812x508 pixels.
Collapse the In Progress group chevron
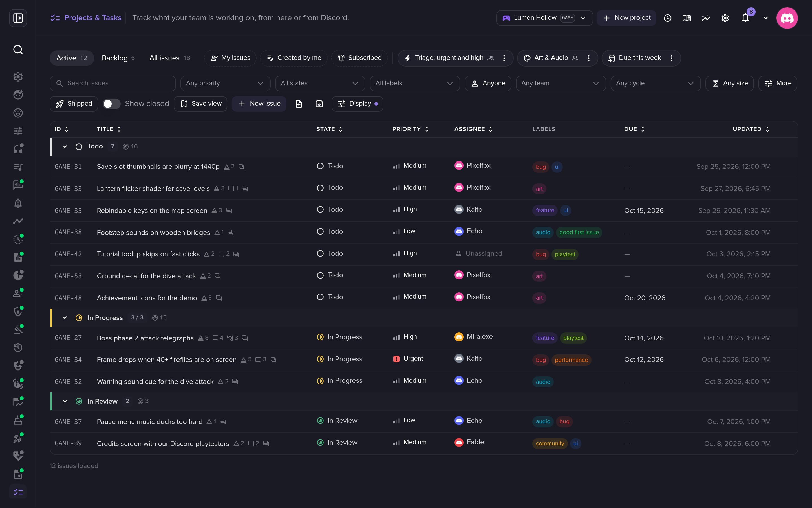click(65, 318)
